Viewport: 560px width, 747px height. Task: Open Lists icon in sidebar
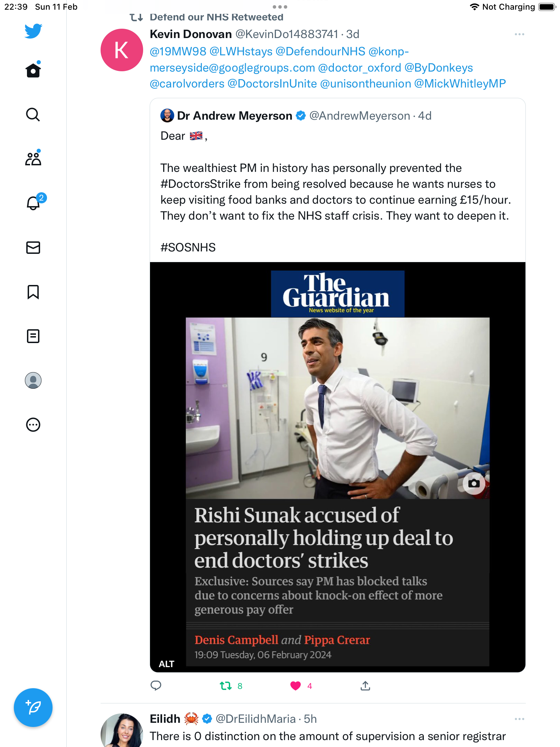[x=33, y=336]
